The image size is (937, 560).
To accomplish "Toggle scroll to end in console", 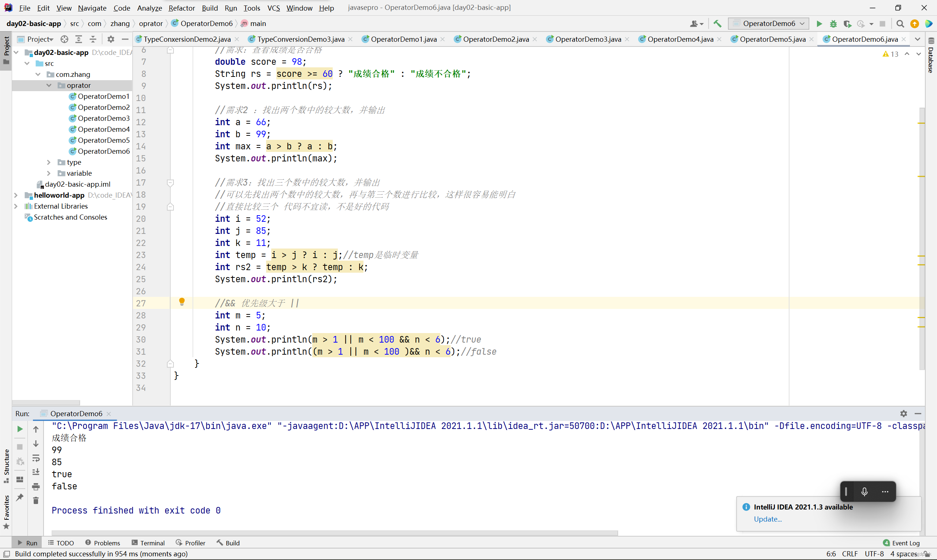I will 36,472.
